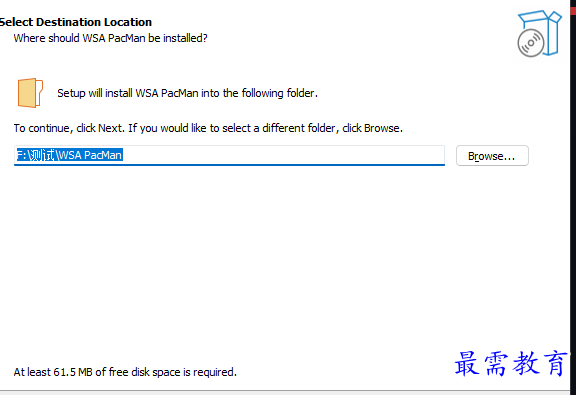Click the blue 最需教育 watermark

click(x=511, y=363)
